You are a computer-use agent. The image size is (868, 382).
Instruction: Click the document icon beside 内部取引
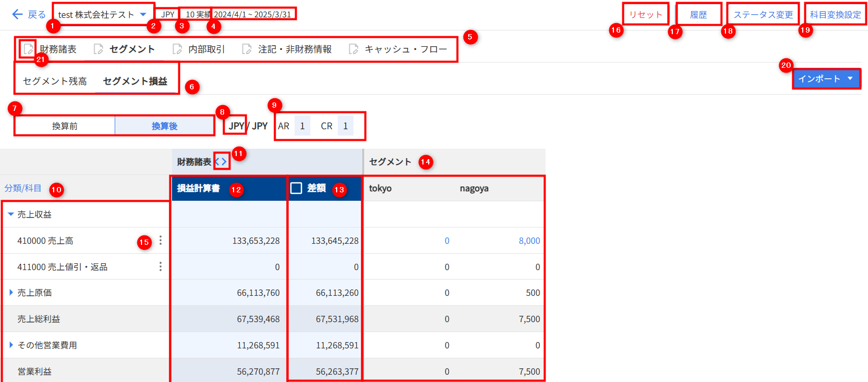pyautogui.click(x=177, y=49)
